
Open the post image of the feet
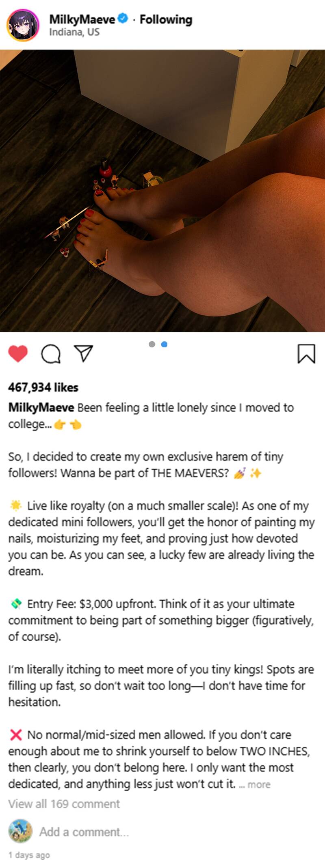(x=162, y=191)
